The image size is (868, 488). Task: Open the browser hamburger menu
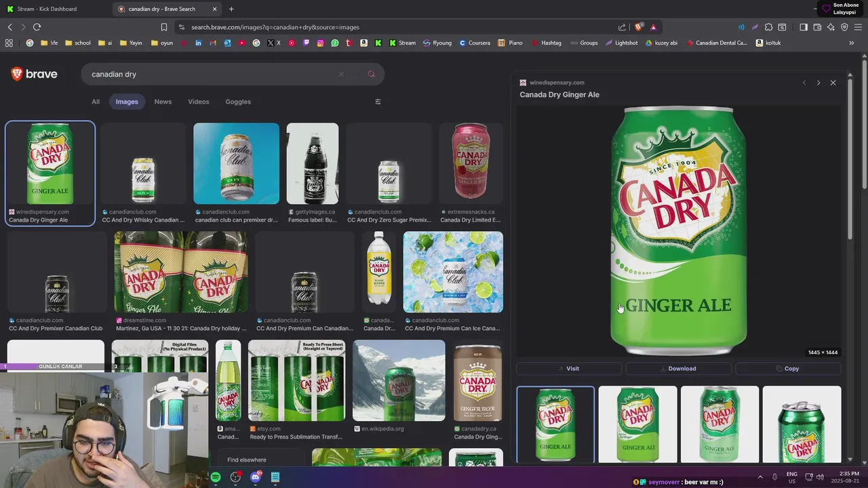click(859, 27)
